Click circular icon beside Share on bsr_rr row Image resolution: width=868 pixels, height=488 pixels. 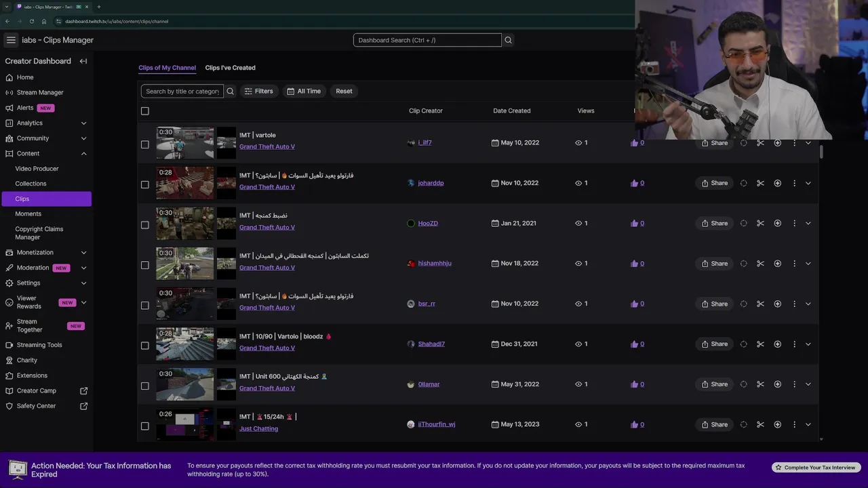point(744,304)
